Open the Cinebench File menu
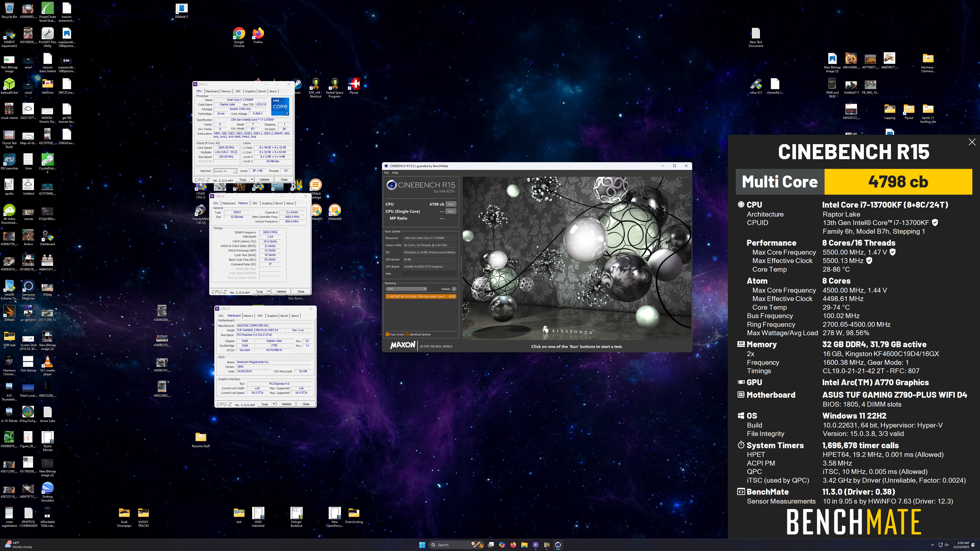 [x=386, y=173]
